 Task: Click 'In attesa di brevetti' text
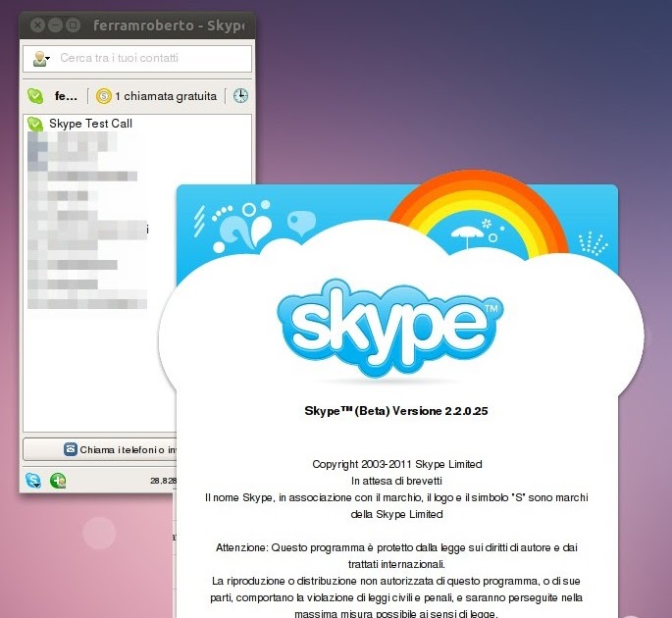tap(396, 481)
